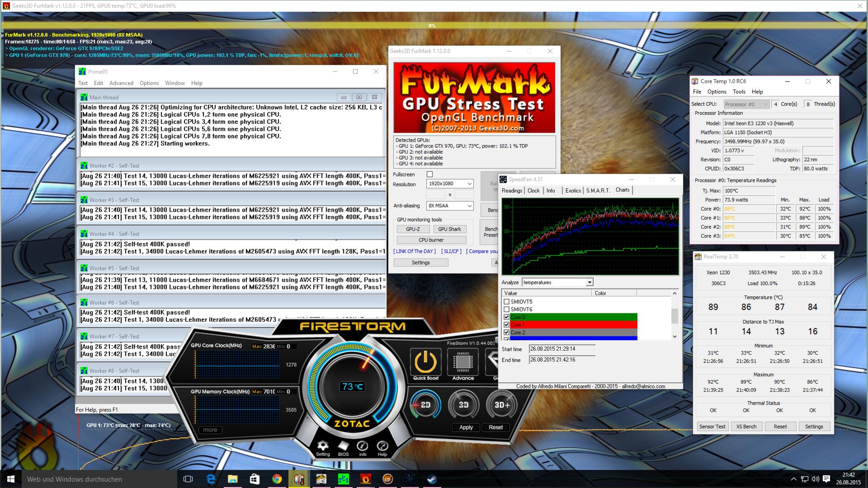Select the 3D+ profile dial in FireStorm
This screenshot has height=488, width=868.
(x=502, y=405)
